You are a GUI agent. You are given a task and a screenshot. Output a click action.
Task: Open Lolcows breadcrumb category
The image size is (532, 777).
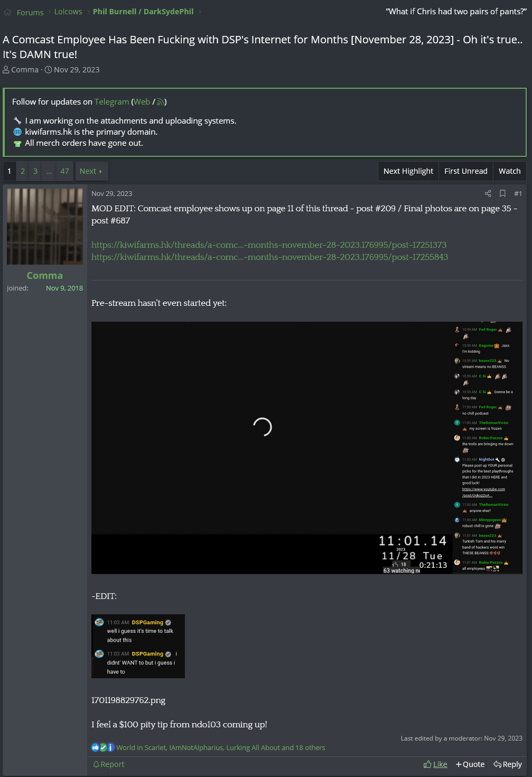point(68,12)
